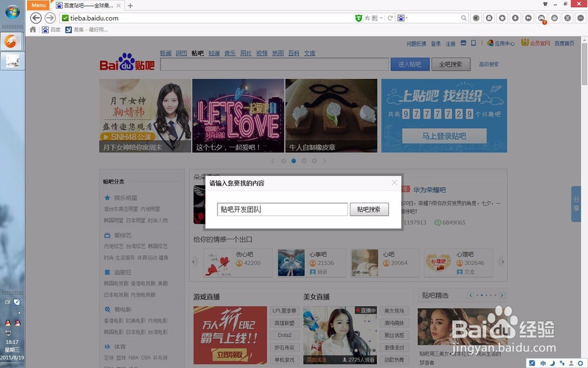Click the browser forward arrow button
This screenshot has width=588, height=368.
click(x=50, y=18)
